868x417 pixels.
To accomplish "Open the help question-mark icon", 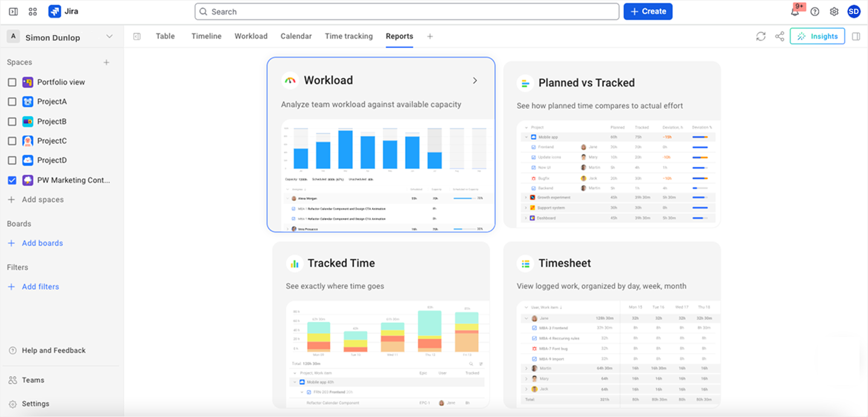I will tap(815, 11).
